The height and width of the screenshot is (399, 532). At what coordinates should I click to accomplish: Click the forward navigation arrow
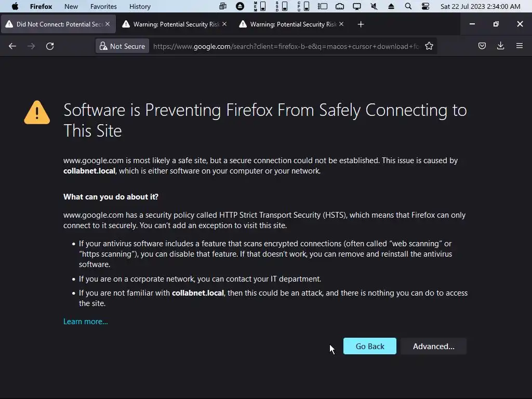[31, 46]
